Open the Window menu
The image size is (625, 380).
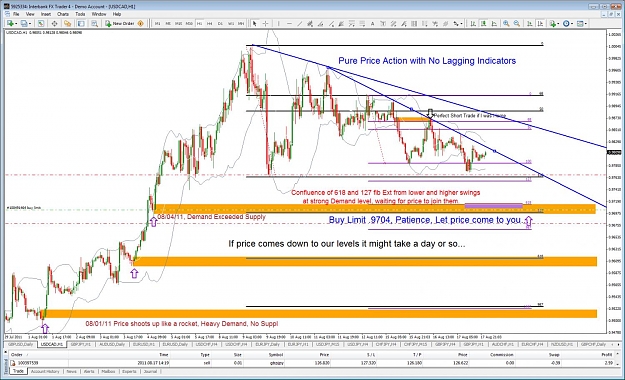(x=99, y=14)
